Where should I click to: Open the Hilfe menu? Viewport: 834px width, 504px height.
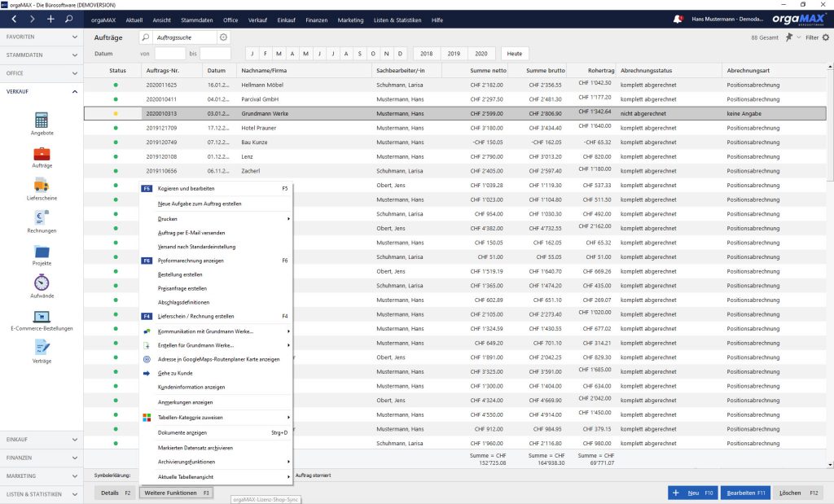[437, 20]
